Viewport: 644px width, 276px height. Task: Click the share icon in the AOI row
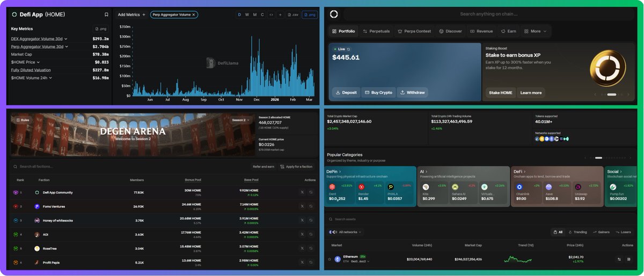(x=311, y=234)
